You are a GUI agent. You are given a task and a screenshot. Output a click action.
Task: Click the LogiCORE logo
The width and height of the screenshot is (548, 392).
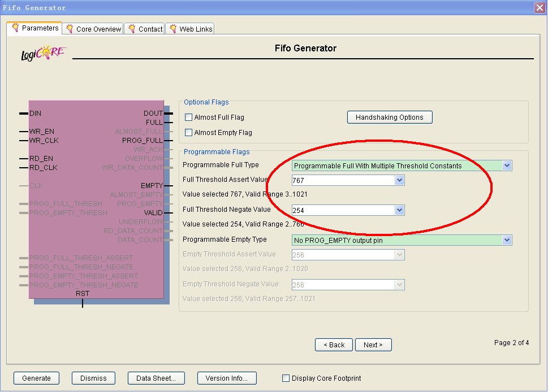[x=43, y=53]
